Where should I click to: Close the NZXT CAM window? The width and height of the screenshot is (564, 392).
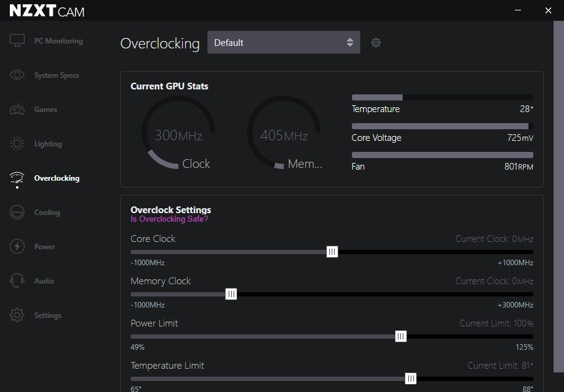tap(548, 10)
